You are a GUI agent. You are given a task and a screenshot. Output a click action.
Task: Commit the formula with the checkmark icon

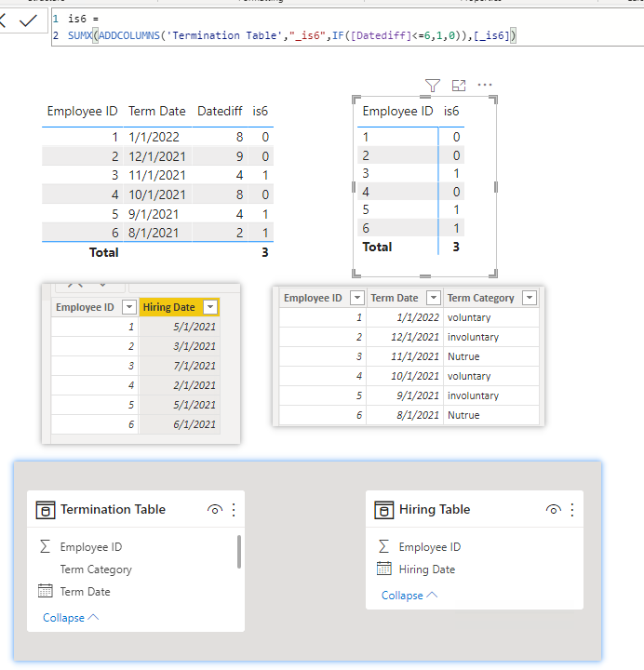pos(28,20)
